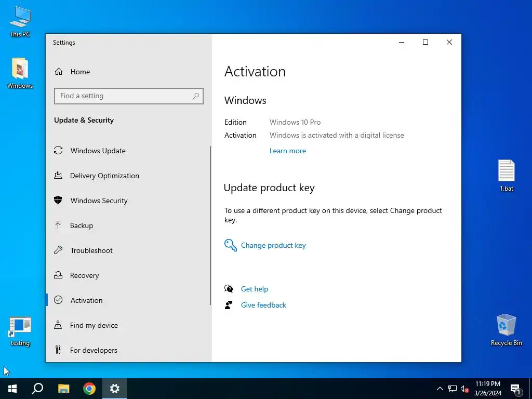
Task: Select the Recycle Bin desktop icon
Action: point(506,330)
